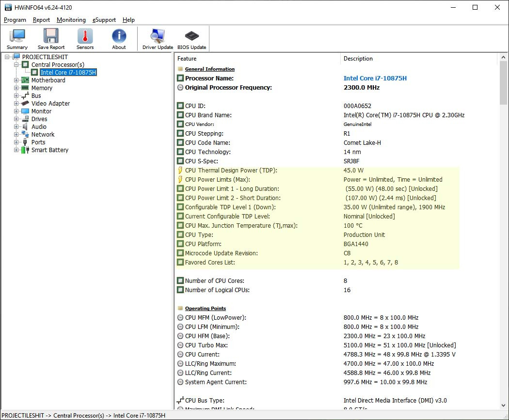
Task: Select Intel Core i7-10875H tree item
Action: coord(68,72)
